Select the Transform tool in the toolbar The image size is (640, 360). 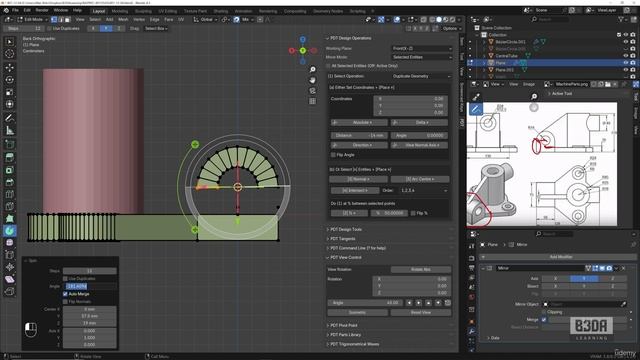(10, 104)
